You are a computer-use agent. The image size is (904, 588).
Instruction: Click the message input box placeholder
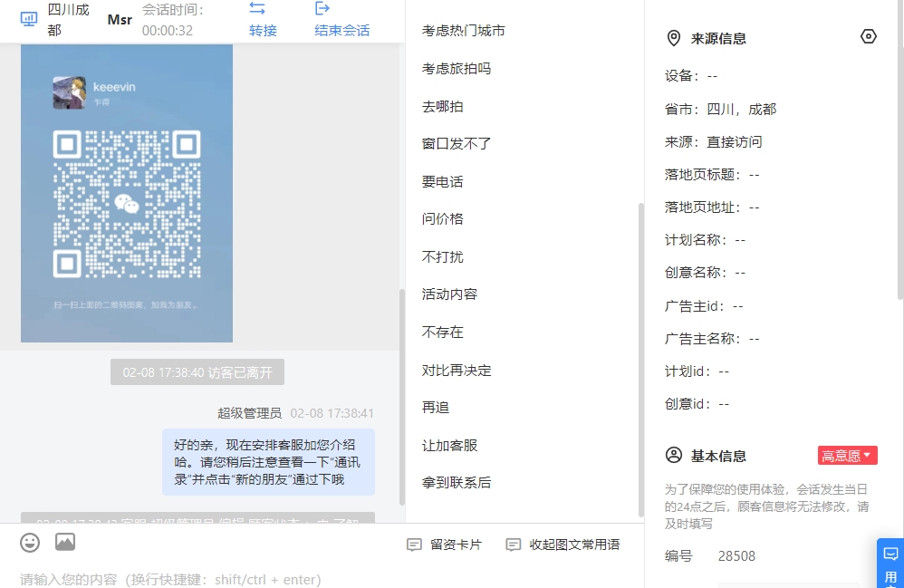point(170,579)
